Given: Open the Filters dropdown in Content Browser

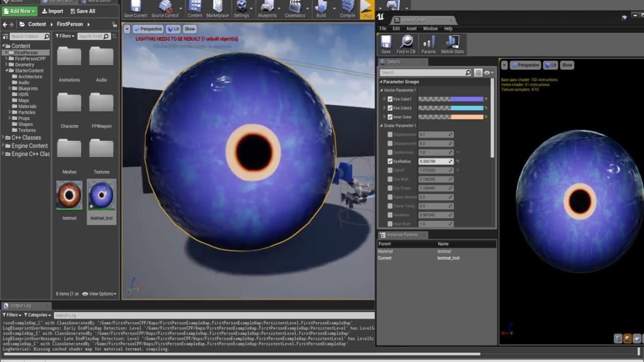Looking at the screenshot, I should pos(66,36).
